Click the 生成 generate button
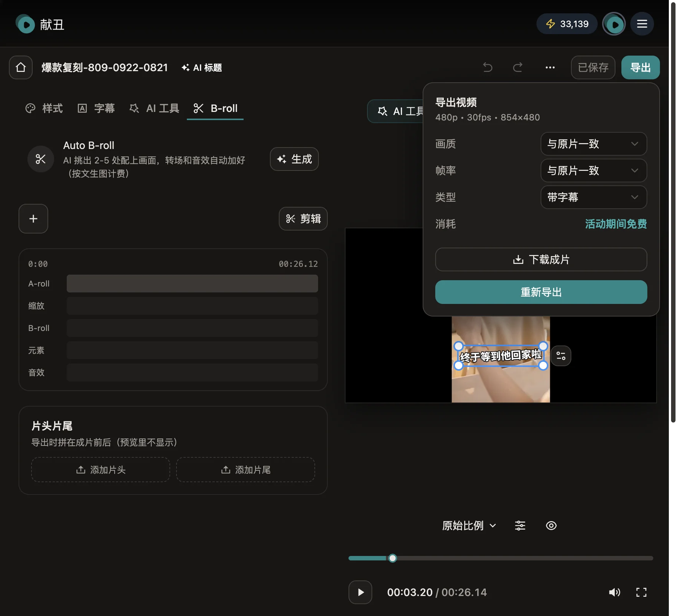677x616 pixels. (294, 159)
